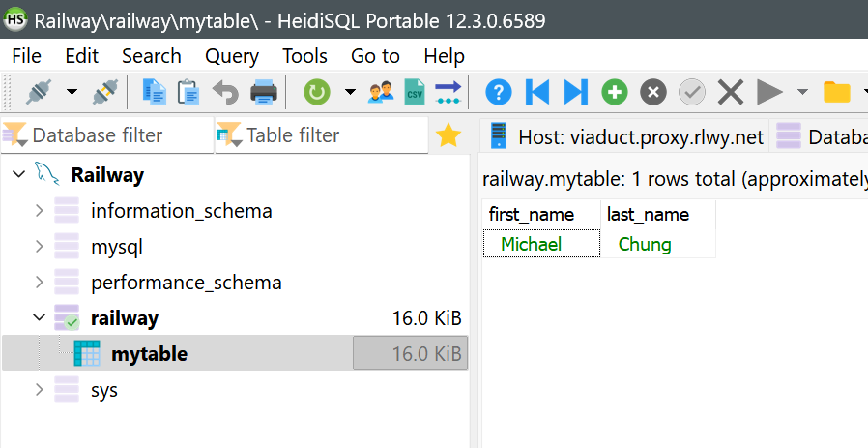This screenshot has height=448, width=868.
Task: Click the disconnect plug icon
Action: point(105,92)
